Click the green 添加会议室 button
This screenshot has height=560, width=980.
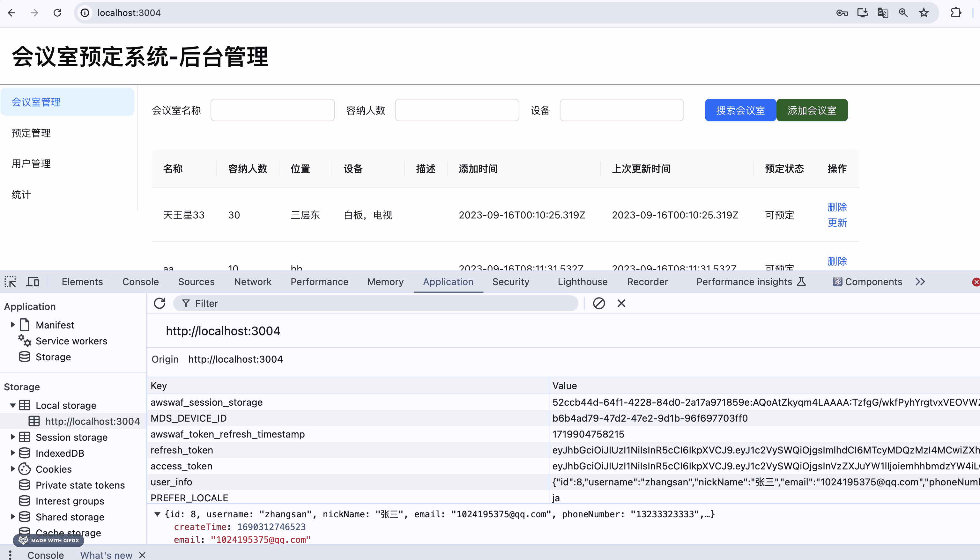tap(812, 110)
